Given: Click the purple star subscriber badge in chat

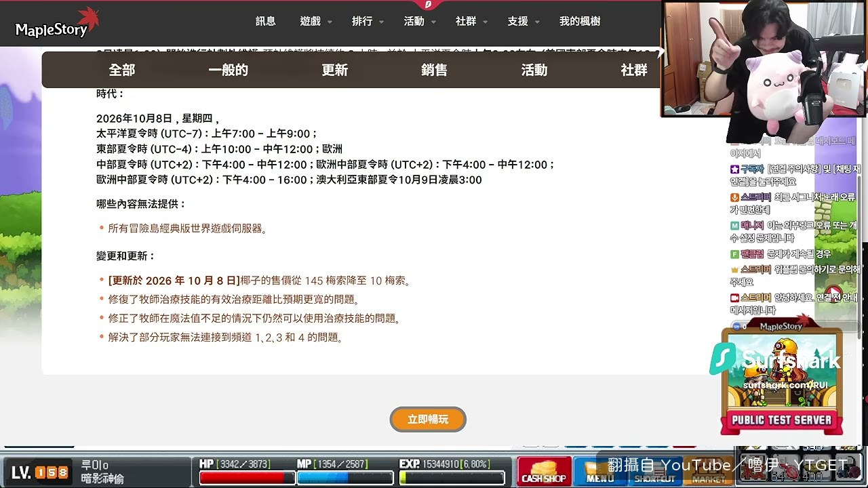Looking at the screenshot, I should (x=734, y=169).
